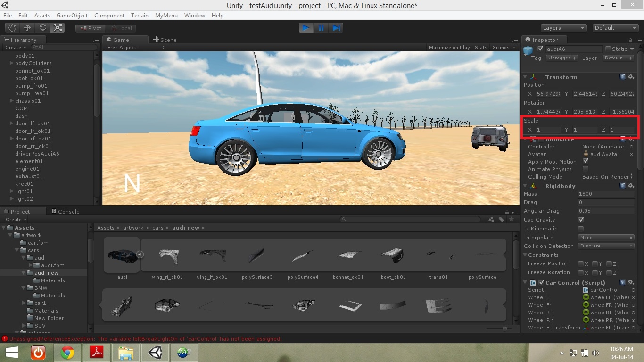Toggle Car Control script enabled checkbox
This screenshot has height=362, width=644.
pyautogui.click(x=541, y=282)
